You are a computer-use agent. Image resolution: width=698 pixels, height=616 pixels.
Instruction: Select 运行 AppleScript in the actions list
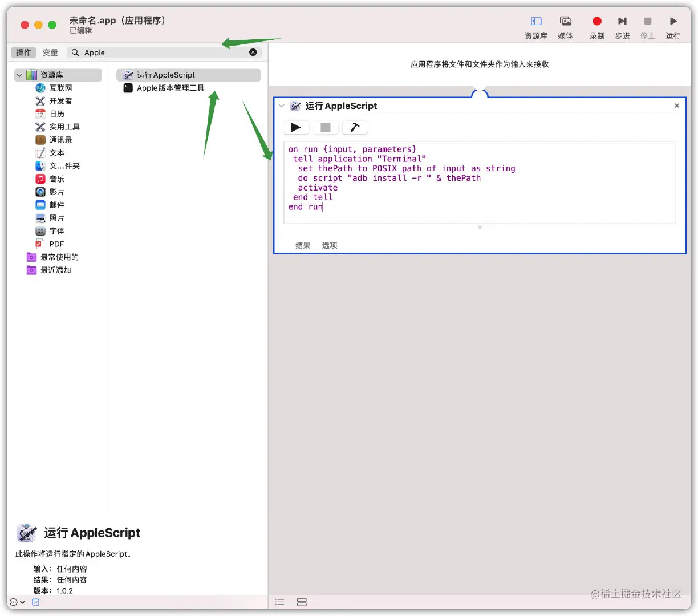(189, 75)
